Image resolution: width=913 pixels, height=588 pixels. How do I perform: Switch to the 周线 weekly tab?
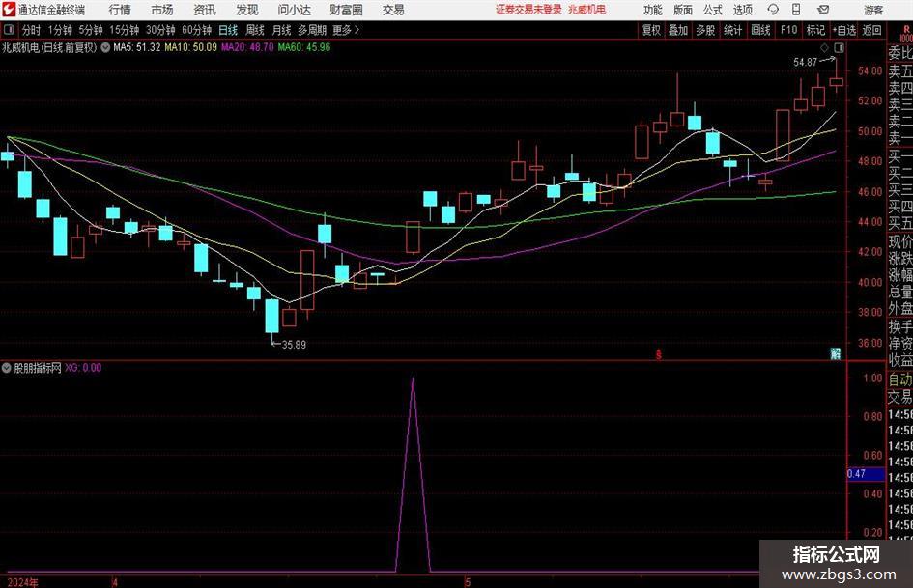click(x=255, y=30)
